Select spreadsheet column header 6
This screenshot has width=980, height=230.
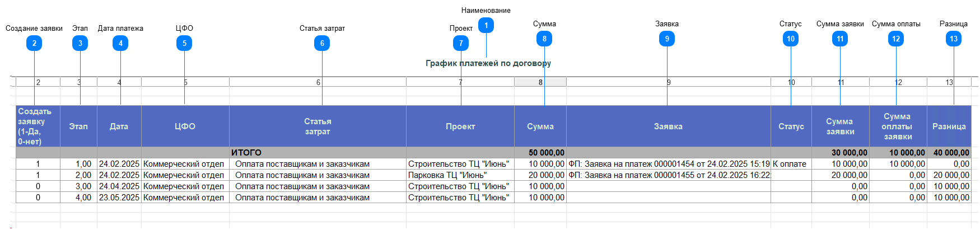click(x=318, y=82)
